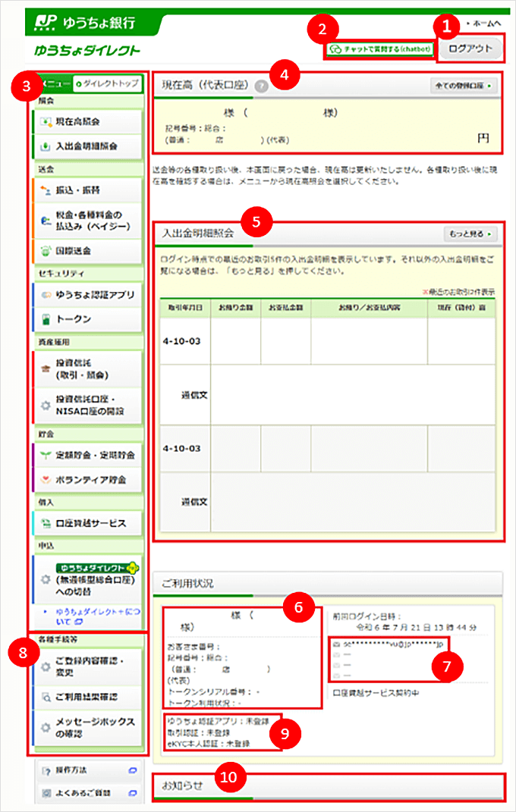The height and width of the screenshot is (812, 516).
Task: Click 入出金明細照会 download icon
Action: [46, 146]
